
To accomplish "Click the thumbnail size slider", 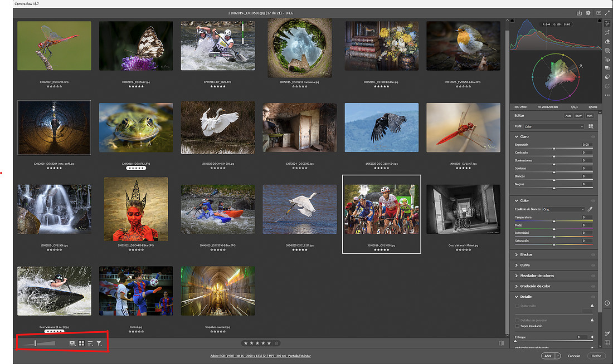I will (x=39, y=343).
